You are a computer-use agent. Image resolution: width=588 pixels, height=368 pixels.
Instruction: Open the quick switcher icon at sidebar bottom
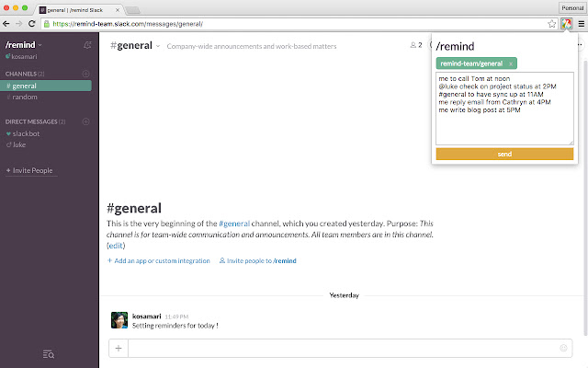(49, 354)
